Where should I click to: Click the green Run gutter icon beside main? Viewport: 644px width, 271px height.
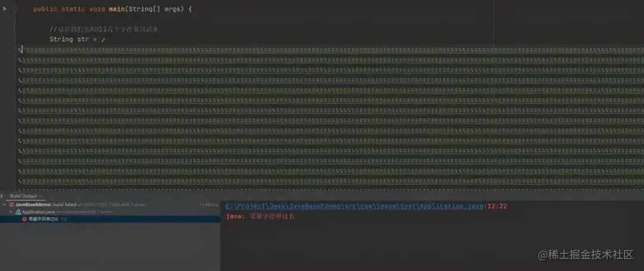(5, 8)
